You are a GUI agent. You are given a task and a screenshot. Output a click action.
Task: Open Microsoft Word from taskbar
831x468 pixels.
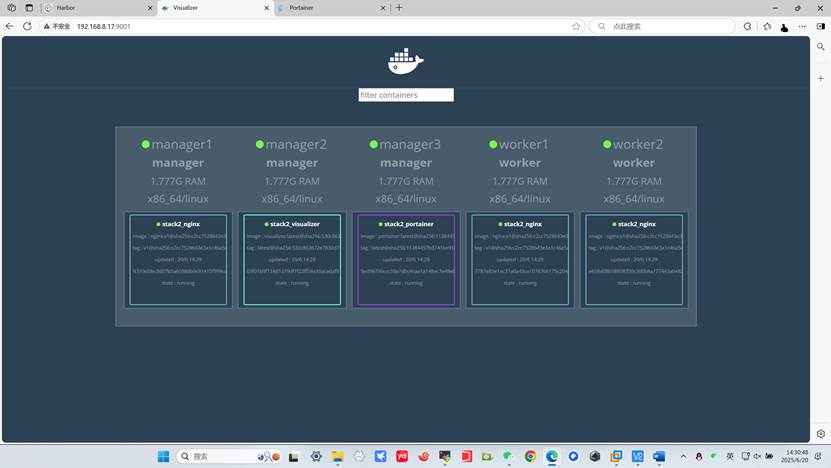659,456
